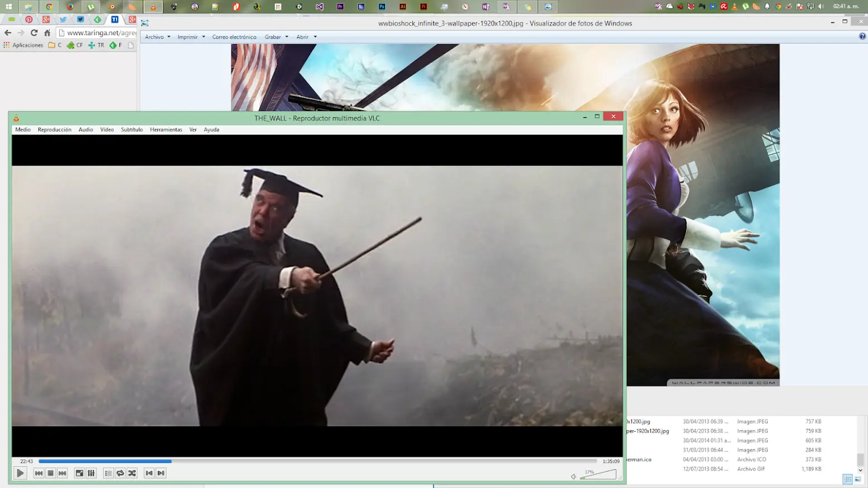868x488 pixels.
Task: Adjust the VLC volume slider at 17%
Action: click(x=599, y=474)
